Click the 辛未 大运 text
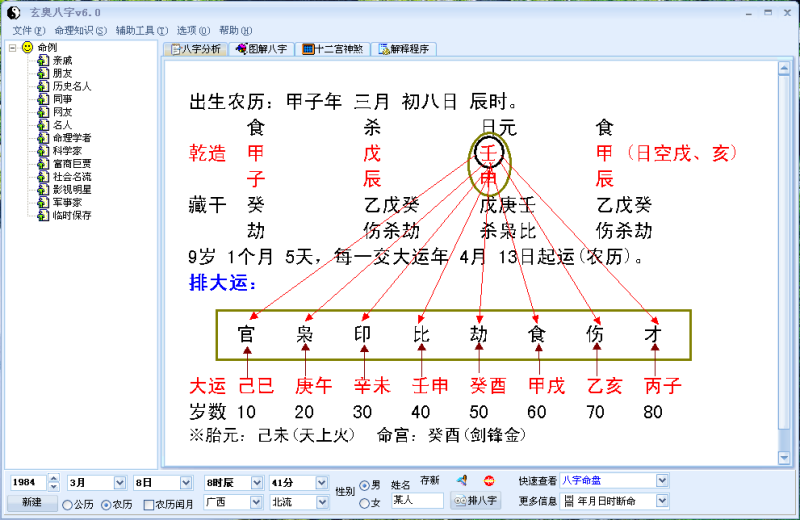800x520 pixels. (372, 385)
